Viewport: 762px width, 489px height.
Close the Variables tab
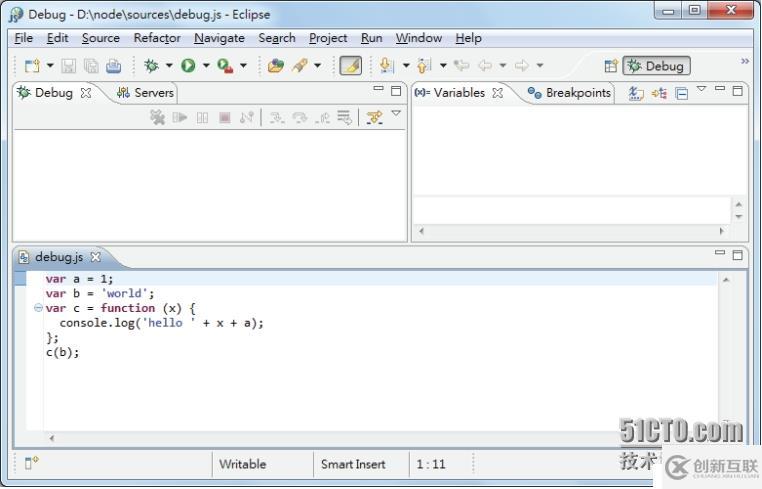pos(498,93)
